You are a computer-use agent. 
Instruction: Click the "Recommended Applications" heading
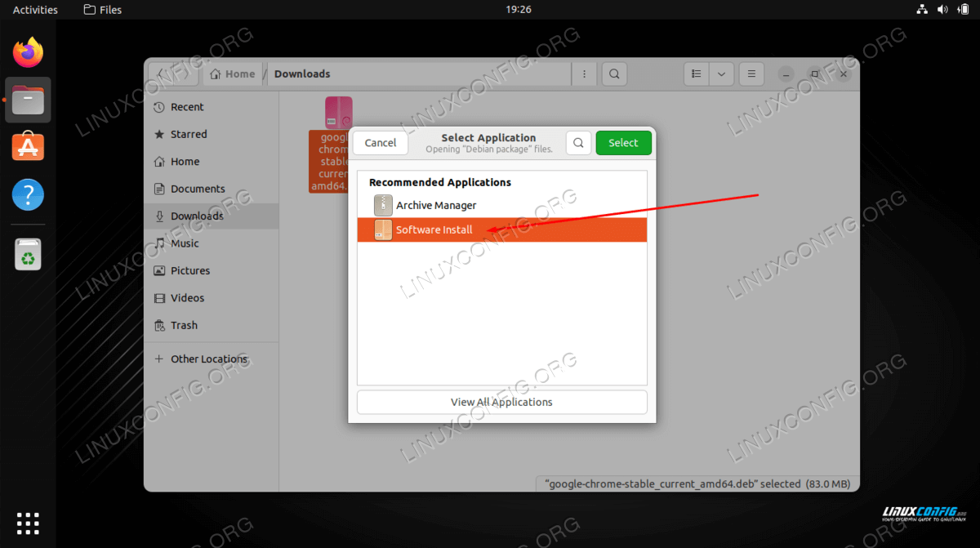pyautogui.click(x=440, y=182)
